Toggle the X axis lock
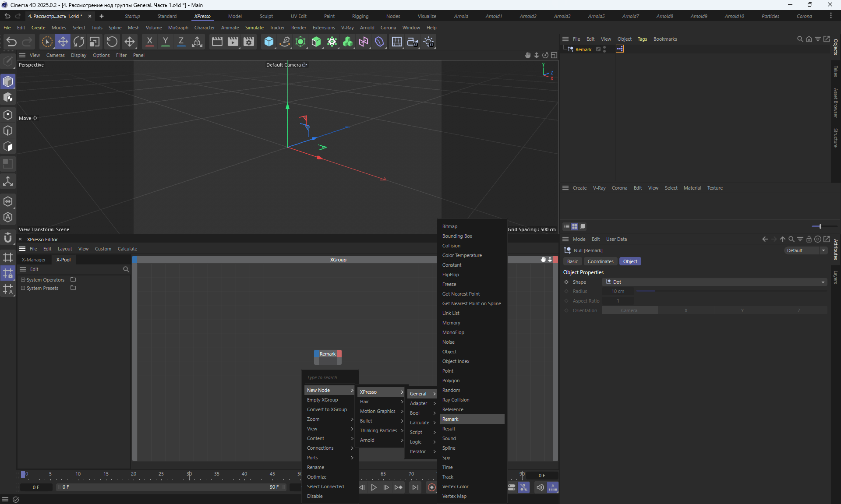The width and height of the screenshot is (841, 504). tap(149, 42)
